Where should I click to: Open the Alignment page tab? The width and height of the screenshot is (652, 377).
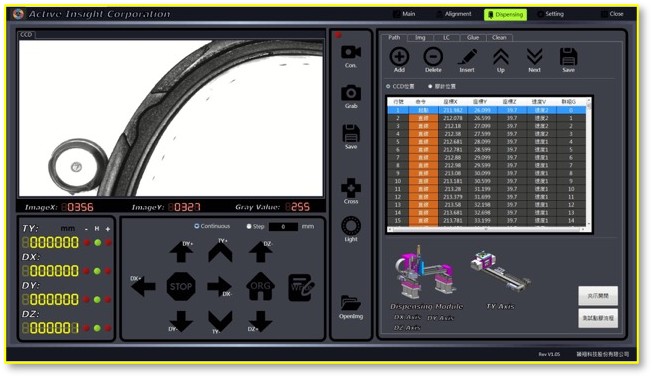pos(454,14)
